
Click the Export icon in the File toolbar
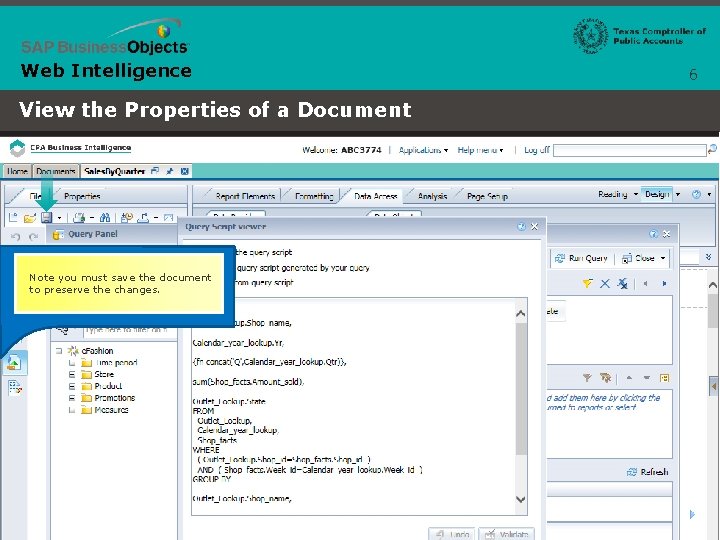point(144,218)
